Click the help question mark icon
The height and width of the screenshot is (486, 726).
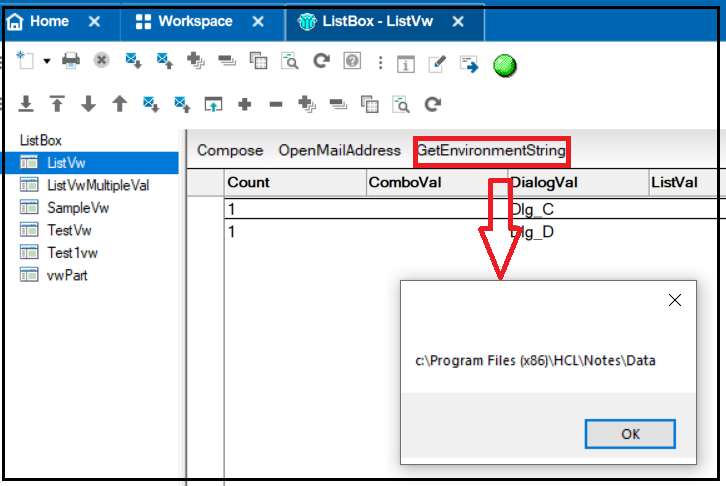coord(351,61)
